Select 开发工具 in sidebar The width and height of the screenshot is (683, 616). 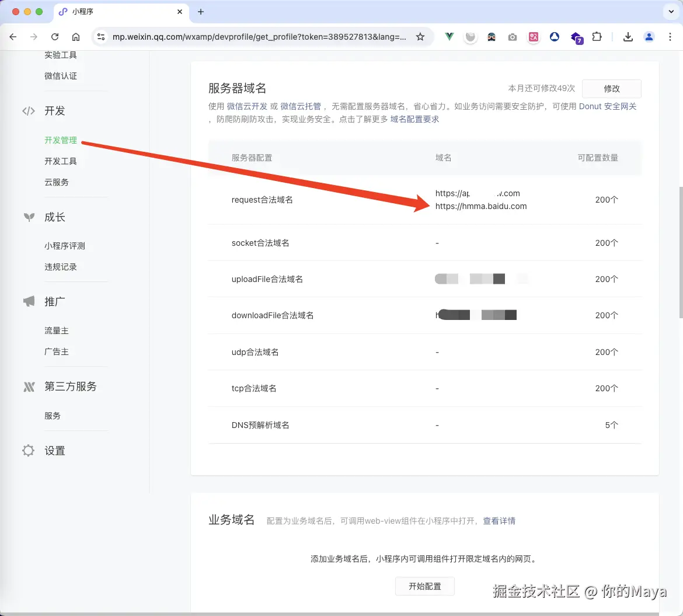coord(61,161)
